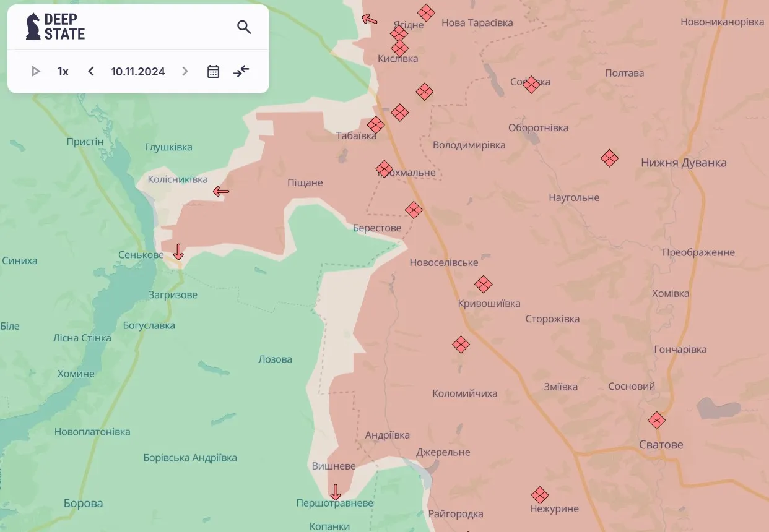This screenshot has height=532, width=769.
Task: Go to previous date with left chevron
Action: pos(91,71)
